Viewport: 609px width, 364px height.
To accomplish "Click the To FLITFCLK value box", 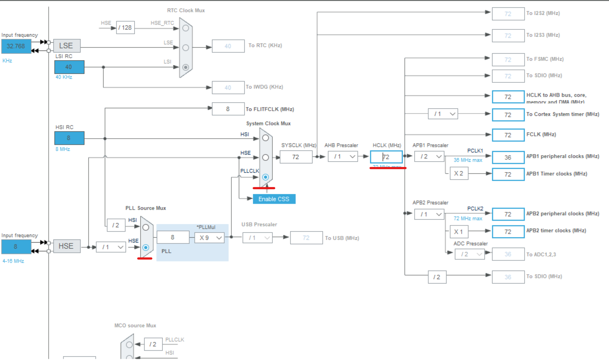I will (x=228, y=109).
